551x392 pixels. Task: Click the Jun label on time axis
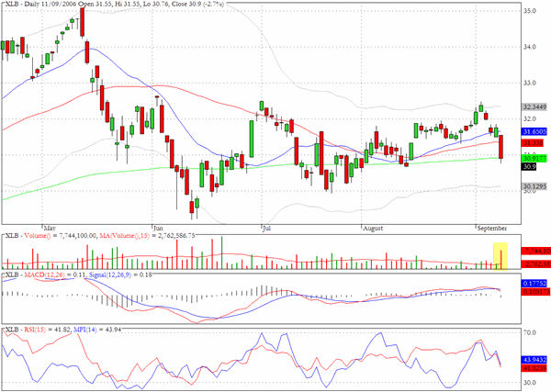[x=159, y=229]
